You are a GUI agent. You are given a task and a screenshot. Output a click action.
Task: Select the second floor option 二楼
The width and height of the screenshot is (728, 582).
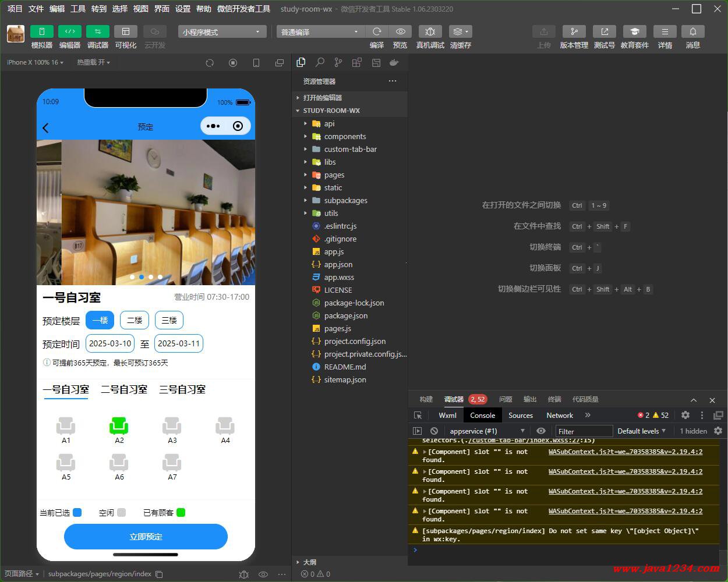[135, 320]
